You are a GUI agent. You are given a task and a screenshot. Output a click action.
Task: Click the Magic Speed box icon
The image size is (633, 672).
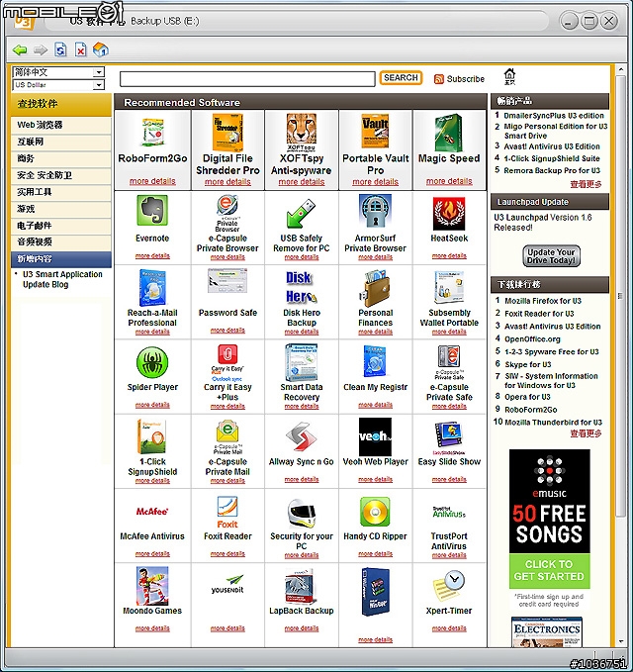tap(449, 133)
